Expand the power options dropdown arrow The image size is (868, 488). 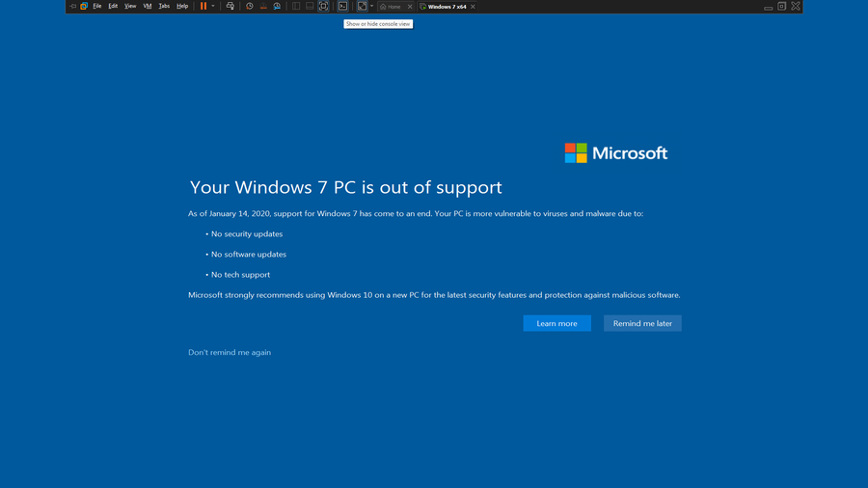click(212, 6)
